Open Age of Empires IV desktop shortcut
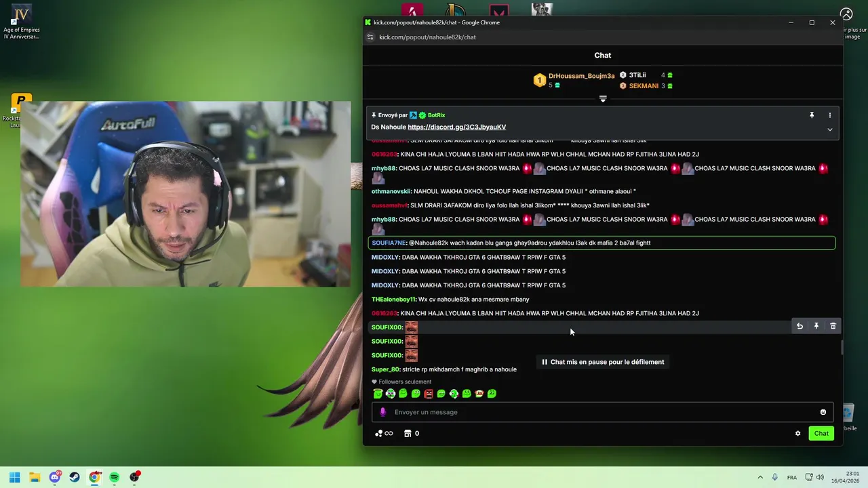Screen dimensions: 868x488 [x=21, y=22]
